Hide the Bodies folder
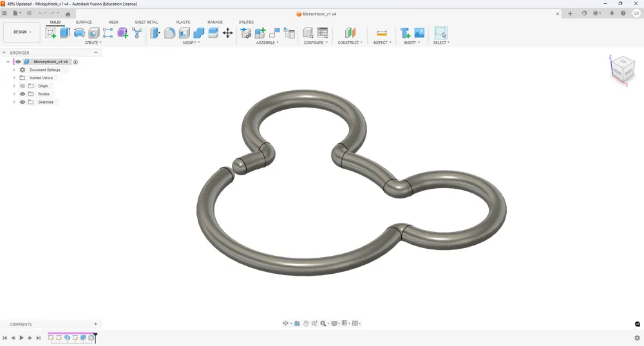 [x=23, y=94]
